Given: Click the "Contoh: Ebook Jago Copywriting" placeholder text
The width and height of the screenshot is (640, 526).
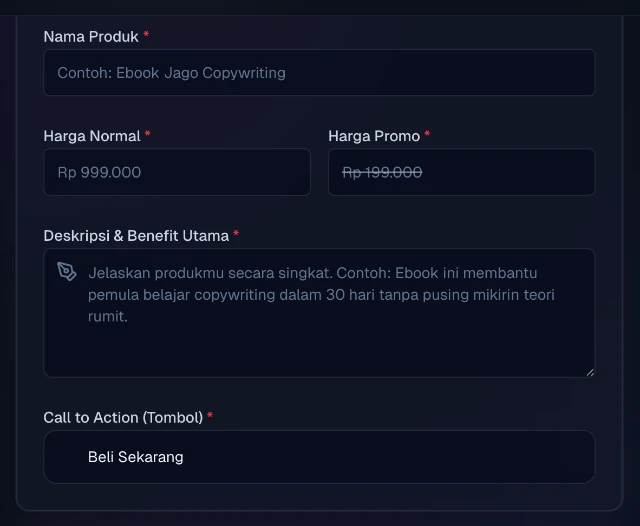Looking at the screenshot, I should coord(171,73).
